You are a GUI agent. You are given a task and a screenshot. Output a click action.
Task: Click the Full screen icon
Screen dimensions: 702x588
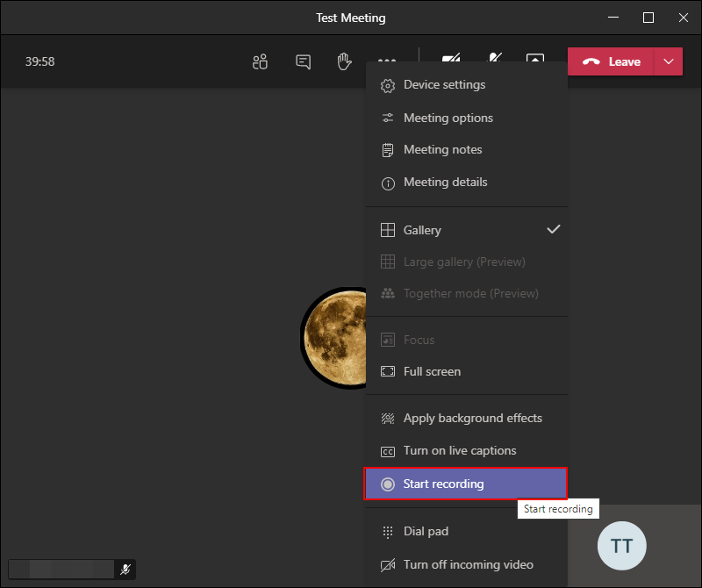click(x=388, y=371)
